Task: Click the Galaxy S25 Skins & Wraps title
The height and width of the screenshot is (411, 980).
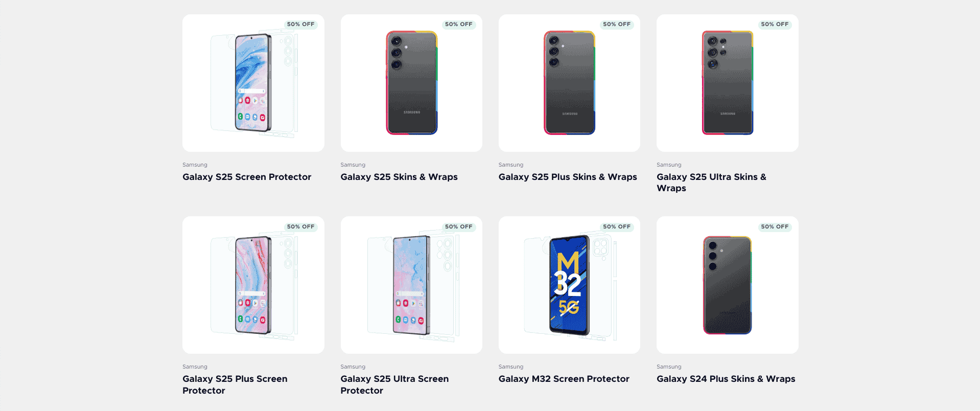Action: tap(399, 177)
